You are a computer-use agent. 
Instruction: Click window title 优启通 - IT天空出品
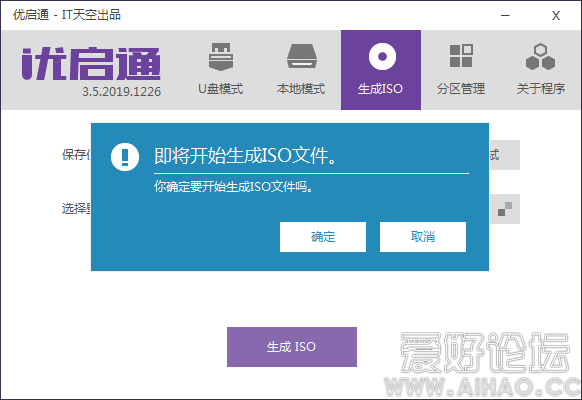tap(67, 15)
